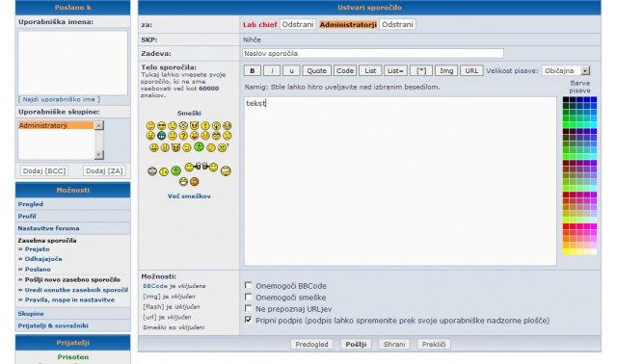Viewport: 617px width, 364px height.
Task: Tick the Onemogoči smeške checkbox
Action: click(x=248, y=297)
